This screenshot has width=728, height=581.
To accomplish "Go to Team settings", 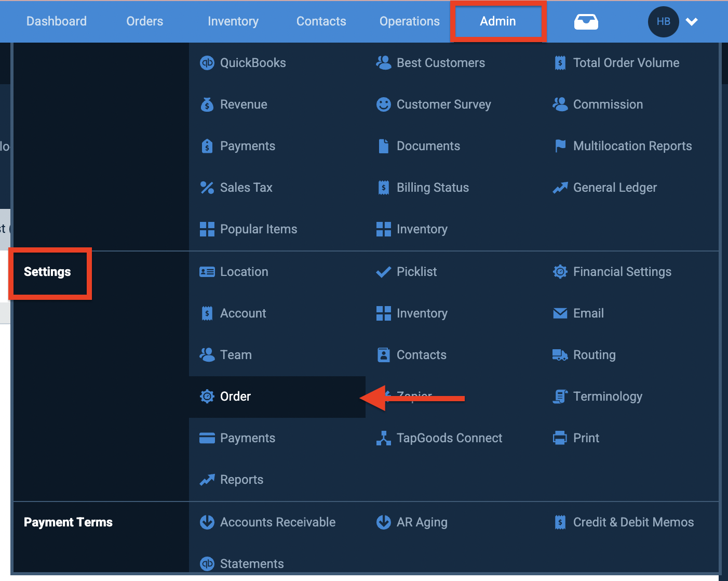I will click(236, 355).
